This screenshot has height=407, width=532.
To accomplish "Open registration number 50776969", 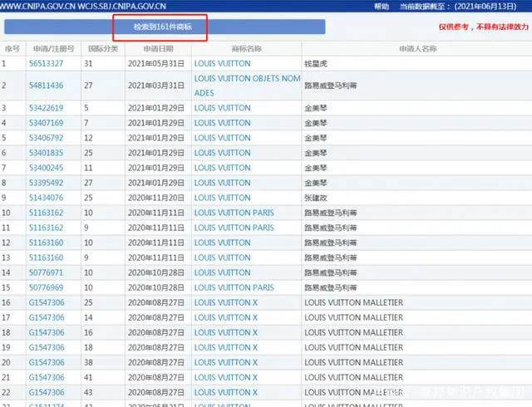I will (x=47, y=287).
